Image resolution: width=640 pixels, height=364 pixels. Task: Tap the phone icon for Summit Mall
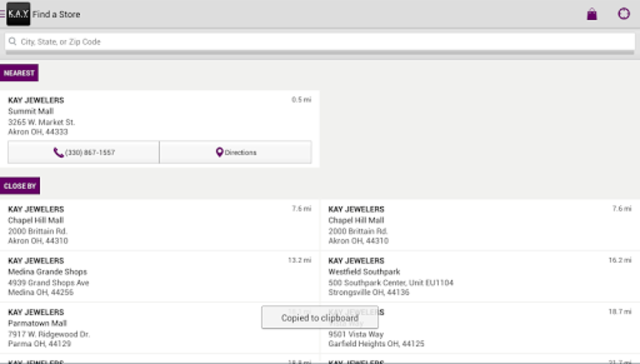pos(58,153)
